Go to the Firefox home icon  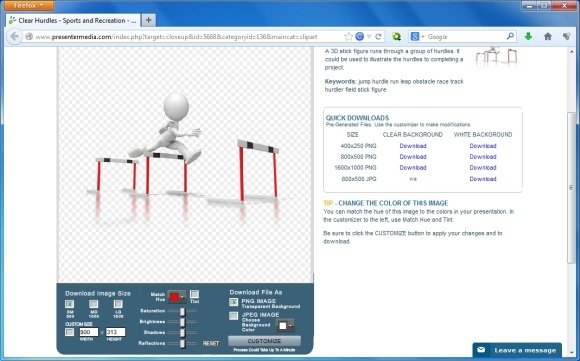click(548, 36)
